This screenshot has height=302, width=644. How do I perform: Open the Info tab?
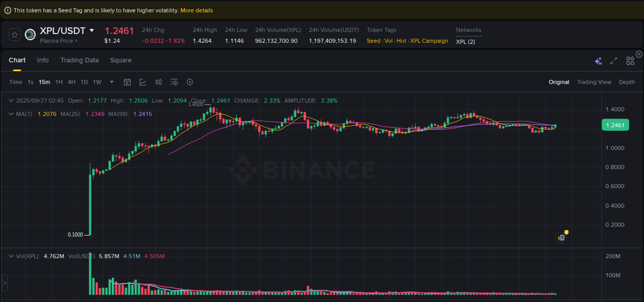[x=43, y=60]
